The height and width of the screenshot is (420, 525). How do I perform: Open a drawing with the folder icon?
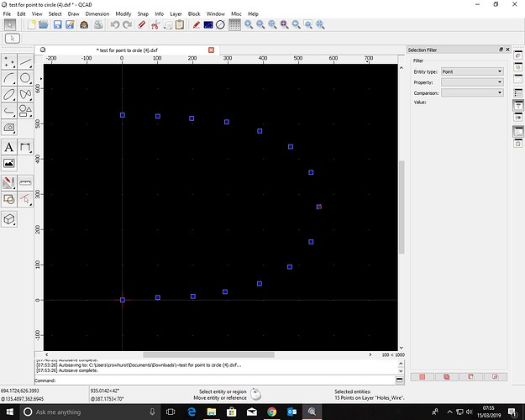[x=44, y=25]
